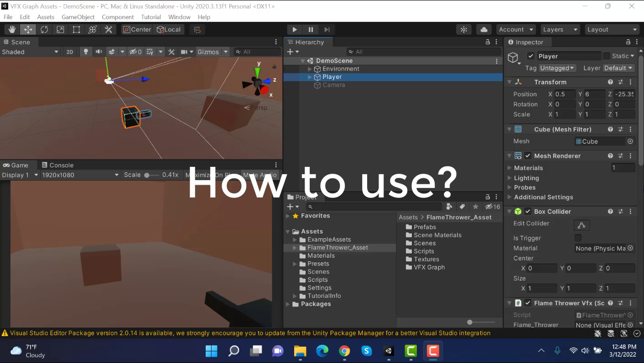Toggle Local handle rotation button
Screen dimensions: 644x363
point(169,30)
